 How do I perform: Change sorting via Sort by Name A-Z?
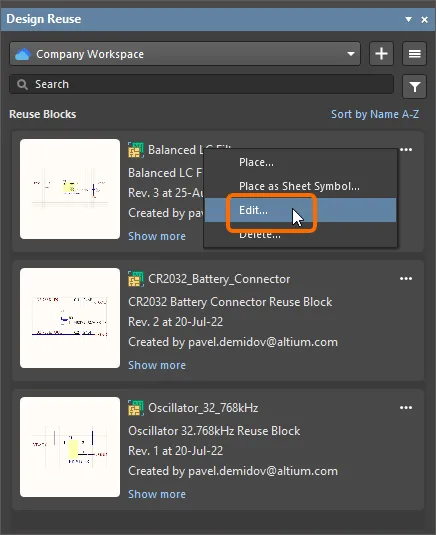[x=375, y=114]
